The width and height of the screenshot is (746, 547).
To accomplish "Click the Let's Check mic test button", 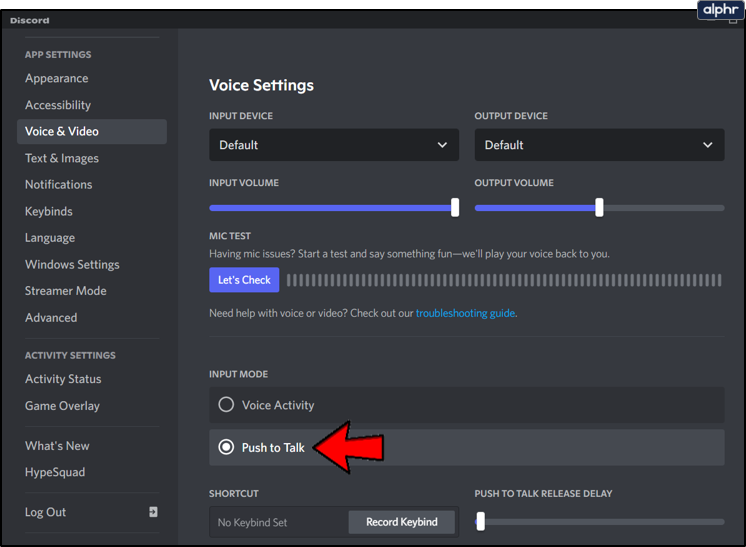I will (244, 280).
